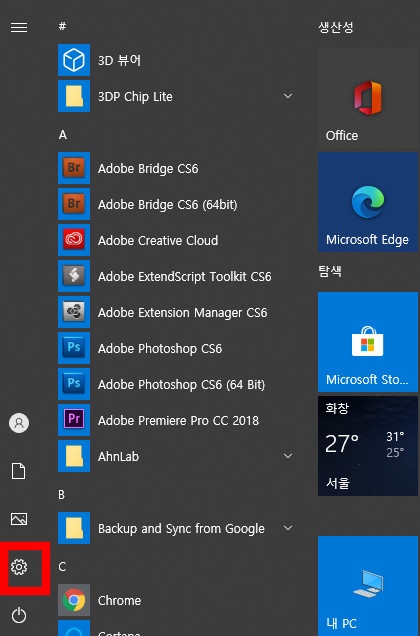The image size is (420, 636).
Task: Expand the 3DP Chip Lite folder chevron
Action: (x=288, y=96)
